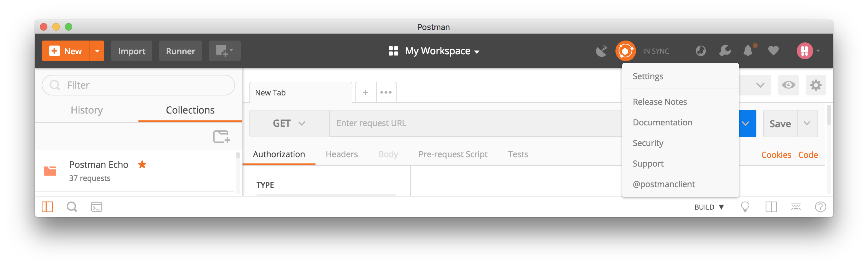This screenshot has height=267, width=868.
Task: Save the request
Action: (x=780, y=124)
